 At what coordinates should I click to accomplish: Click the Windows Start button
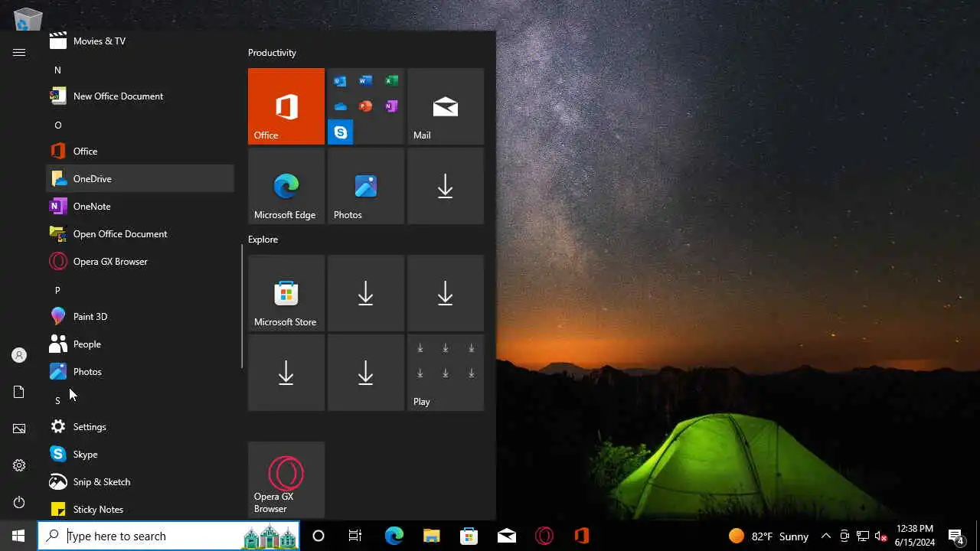coord(18,536)
